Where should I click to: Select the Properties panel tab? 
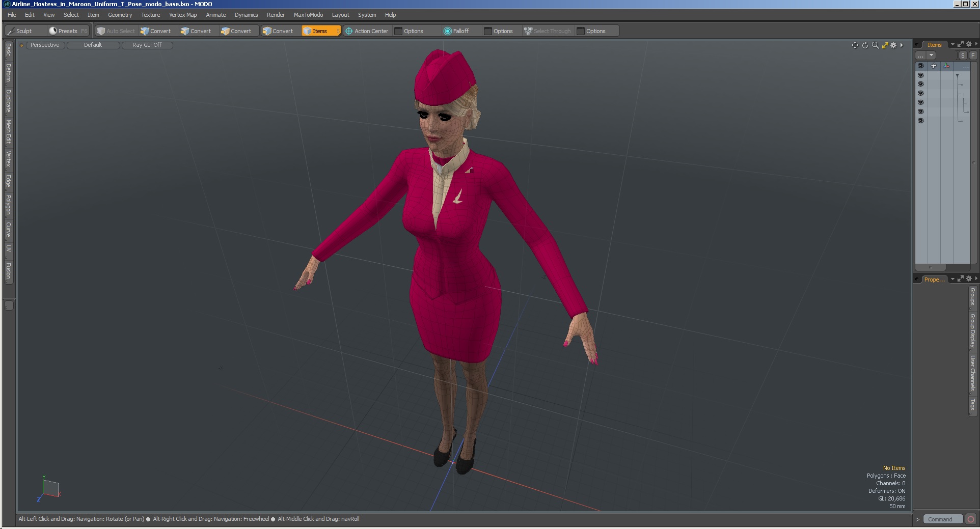(x=934, y=280)
